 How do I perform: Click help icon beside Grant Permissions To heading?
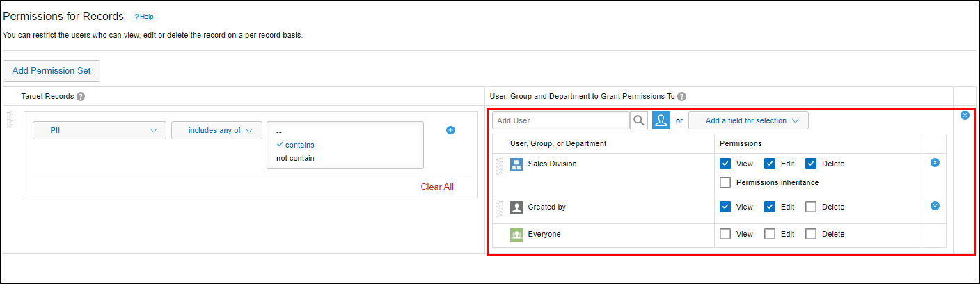click(x=681, y=96)
